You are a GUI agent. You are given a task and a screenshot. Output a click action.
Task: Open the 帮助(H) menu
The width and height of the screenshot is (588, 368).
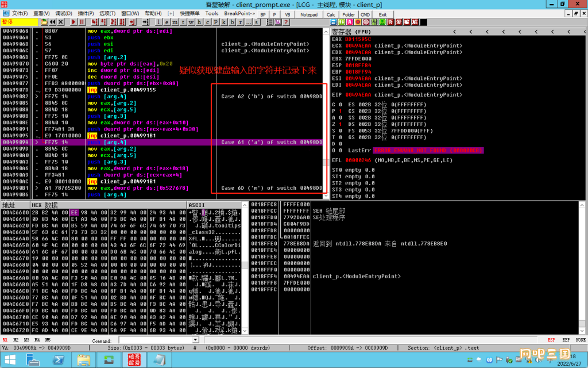point(153,14)
